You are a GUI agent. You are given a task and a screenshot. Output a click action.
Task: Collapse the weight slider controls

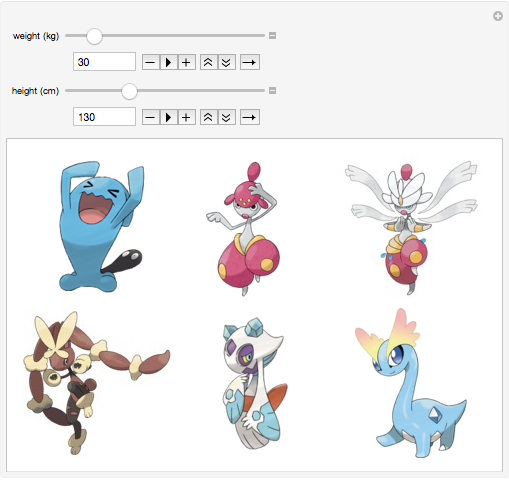tap(272, 35)
